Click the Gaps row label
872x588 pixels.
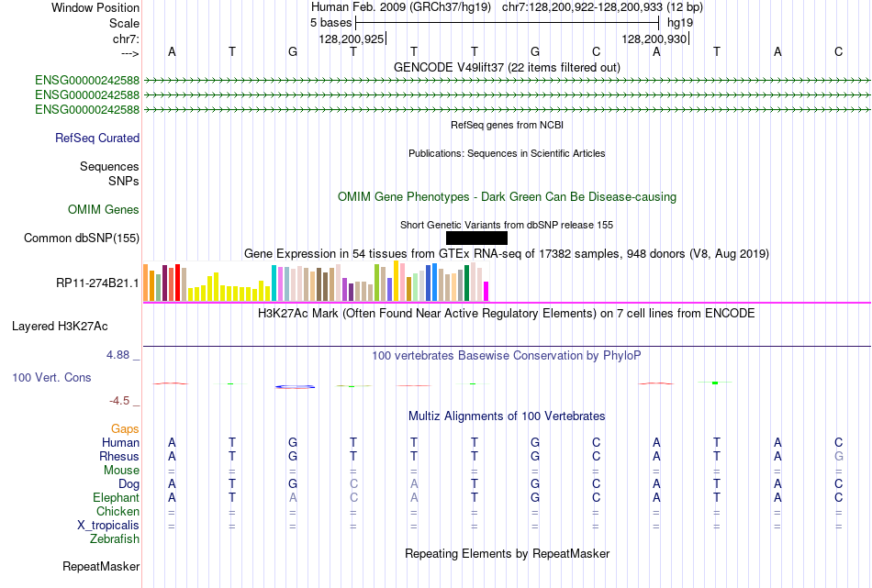click(x=125, y=428)
